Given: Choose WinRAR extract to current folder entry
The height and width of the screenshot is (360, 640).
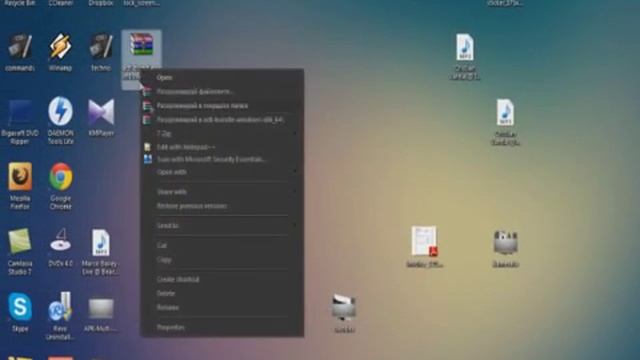Looking at the screenshot, I should (x=222, y=106).
